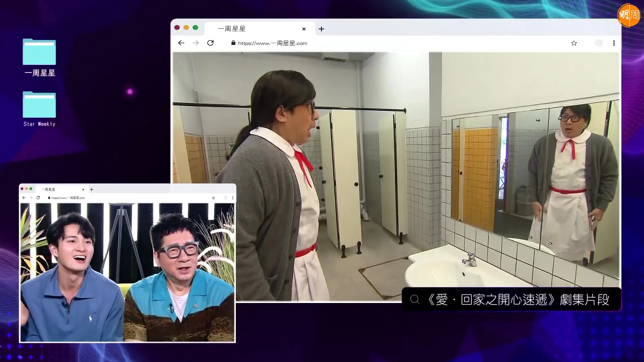
Task: Click the search magnifier icon in the caption bar
Action: click(x=415, y=299)
